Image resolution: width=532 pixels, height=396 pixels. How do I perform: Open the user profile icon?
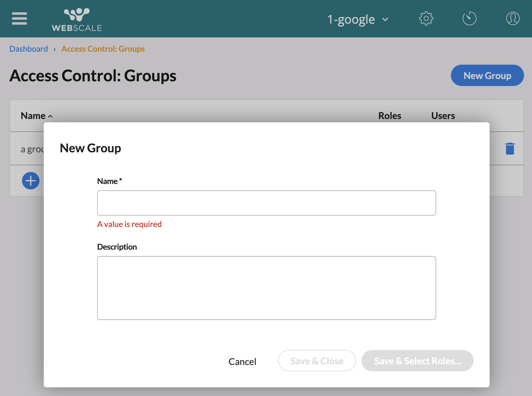tap(513, 19)
